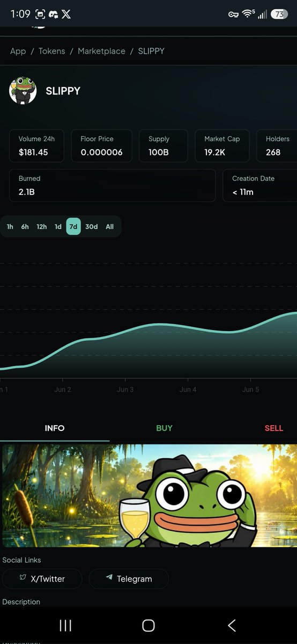Click the SLIPPY token name heading
Image resolution: width=297 pixels, height=644 pixels.
63,91
